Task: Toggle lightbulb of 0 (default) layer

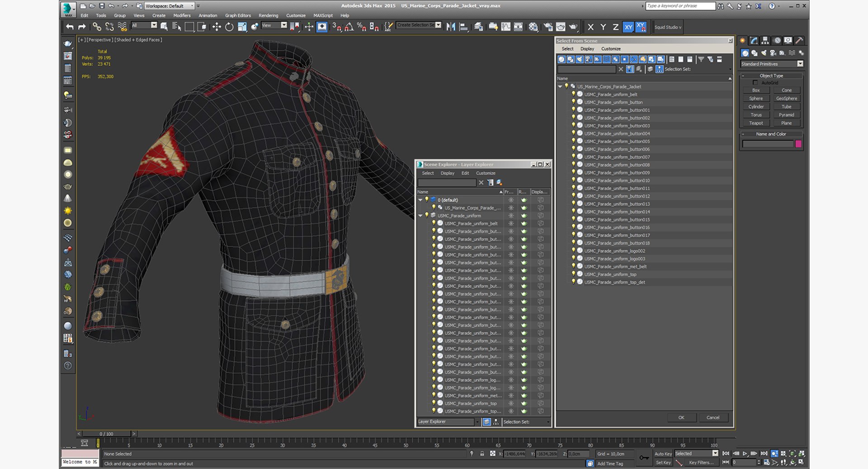Action: (x=426, y=200)
